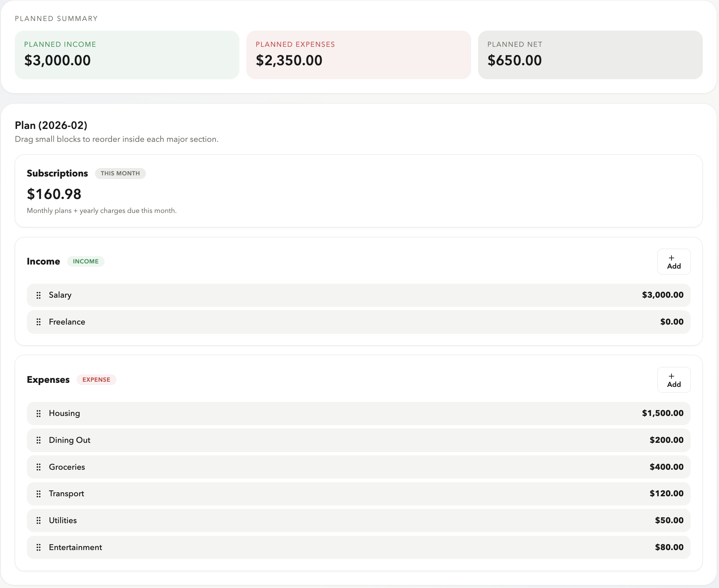This screenshot has height=588, width=719.
Task: Click the plus icon in Income section
Action: click(x=671, y=258)
